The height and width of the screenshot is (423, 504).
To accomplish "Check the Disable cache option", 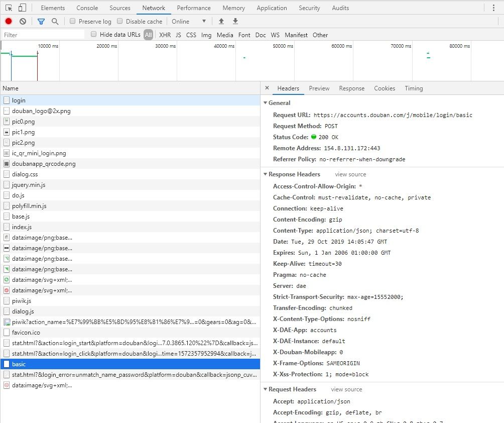I will tap(120, 21).
